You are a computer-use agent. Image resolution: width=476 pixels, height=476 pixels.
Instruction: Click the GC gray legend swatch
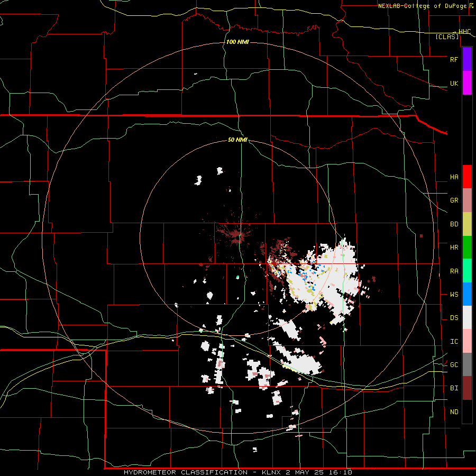point(467,364)
